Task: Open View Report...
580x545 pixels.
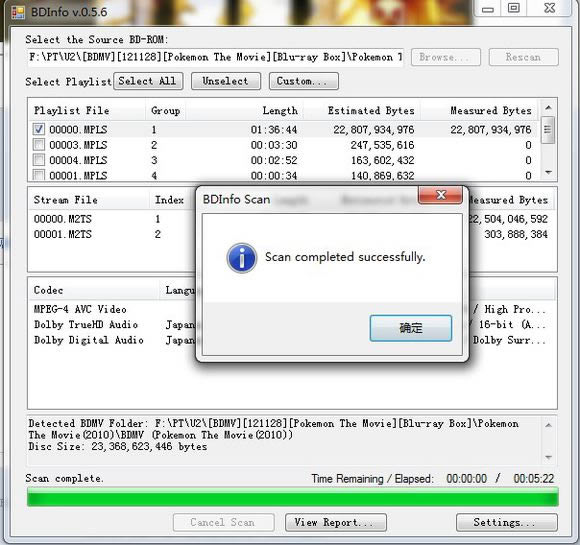Action: [x=336, y=522]
